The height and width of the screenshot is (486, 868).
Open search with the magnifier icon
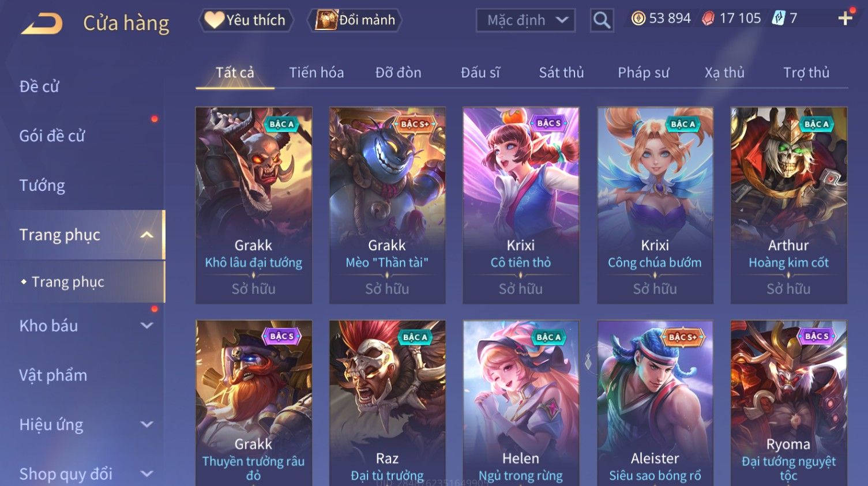pyautogui.click(x=602, y=21)
